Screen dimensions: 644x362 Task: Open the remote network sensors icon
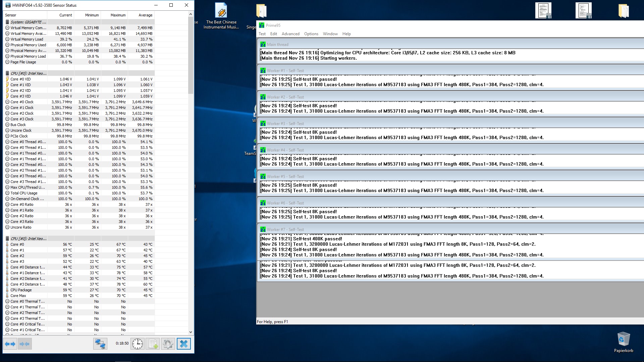click(100, 344)
